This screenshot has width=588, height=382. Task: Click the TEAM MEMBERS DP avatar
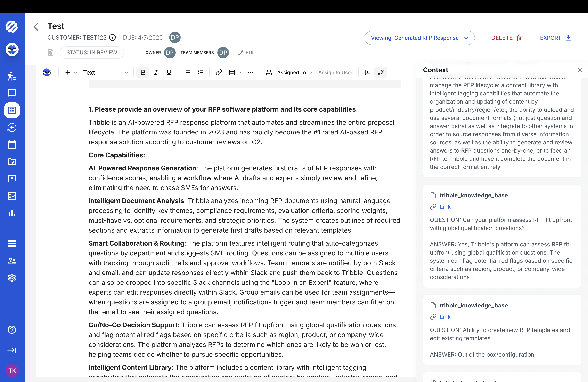point(223,53)
